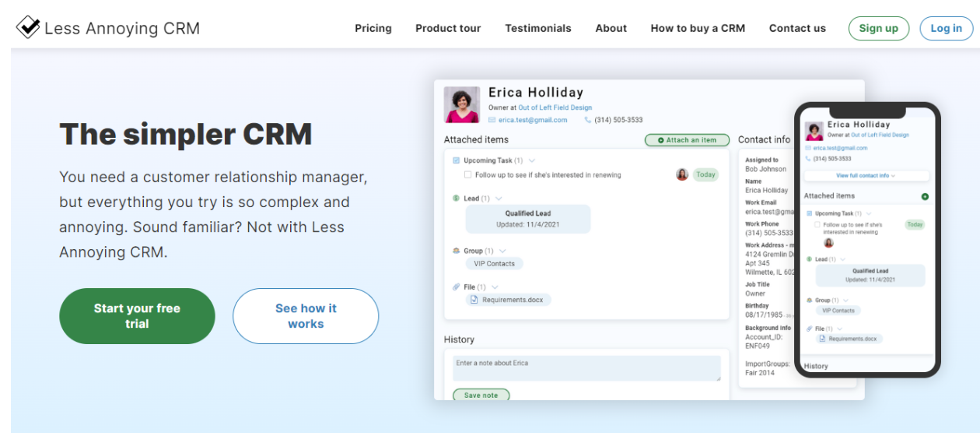The width and height of the screenshot is (980, 436).
Task: Click the document icon on desktop Requirements.docx chip
Action: tap(475, 300)
